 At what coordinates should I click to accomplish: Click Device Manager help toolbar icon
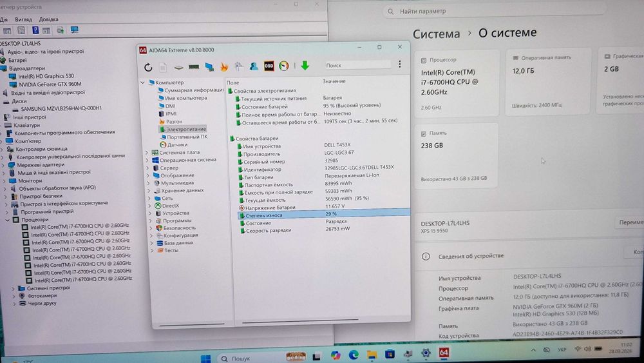click(35, 30)
